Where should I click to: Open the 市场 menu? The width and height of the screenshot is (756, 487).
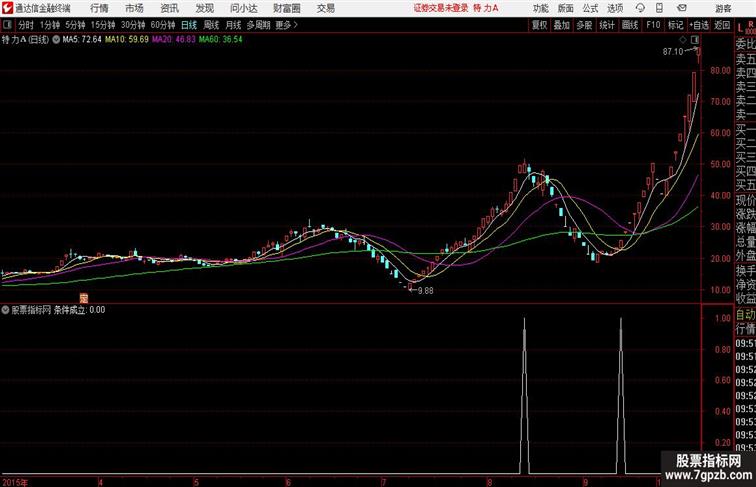[x=135, y=8]
